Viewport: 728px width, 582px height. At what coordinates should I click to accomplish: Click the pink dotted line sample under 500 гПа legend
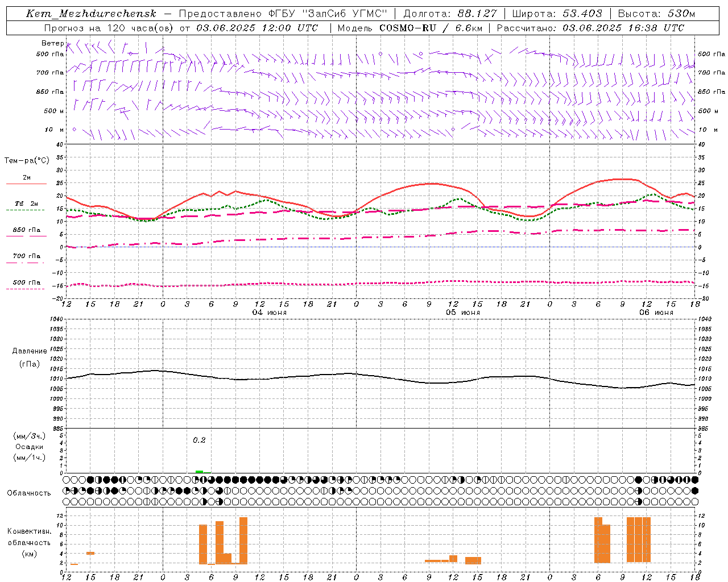point(25,289)
